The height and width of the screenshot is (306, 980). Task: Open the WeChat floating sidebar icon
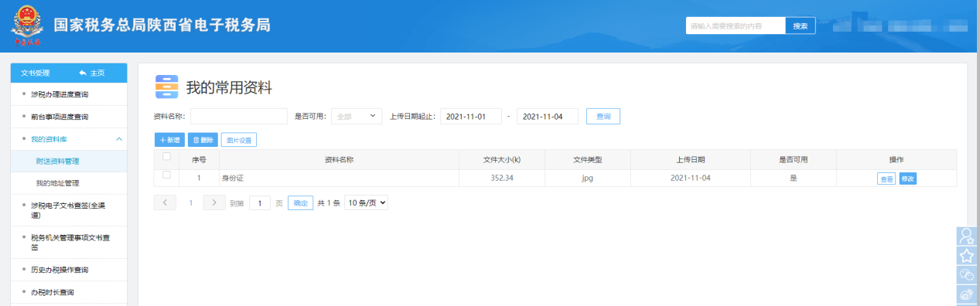[x=967, y=274]
